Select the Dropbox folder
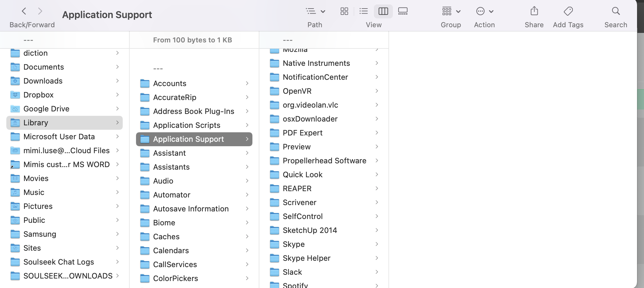Viewport: 644px width, 288px height. 39,95
